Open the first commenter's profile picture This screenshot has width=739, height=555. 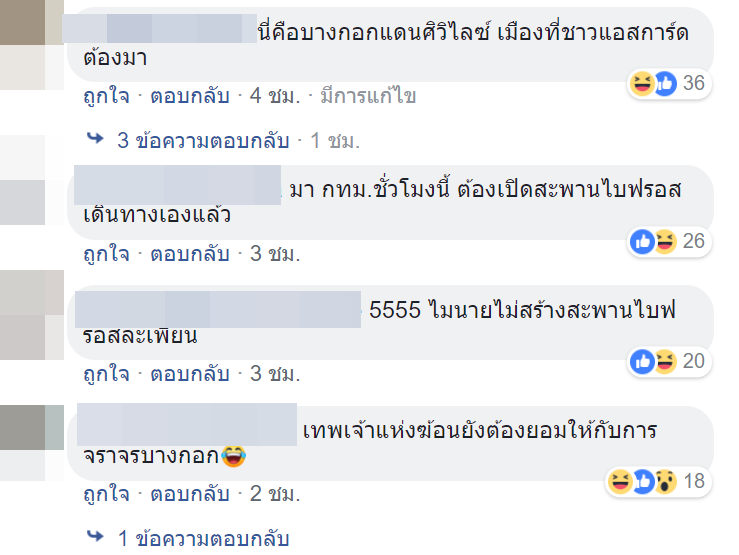pos(32,45)
